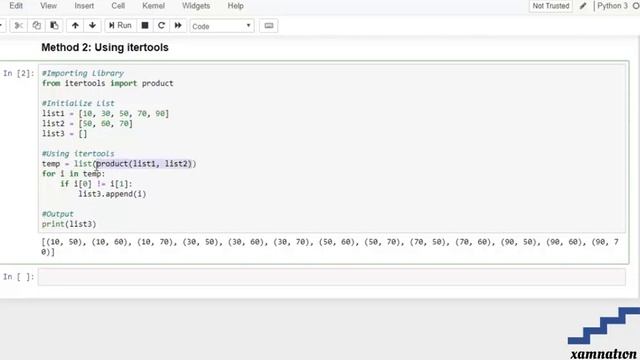Open the cell type Code dropdown
The height and width of the screenshot is (360, 640).
[222, 26]
